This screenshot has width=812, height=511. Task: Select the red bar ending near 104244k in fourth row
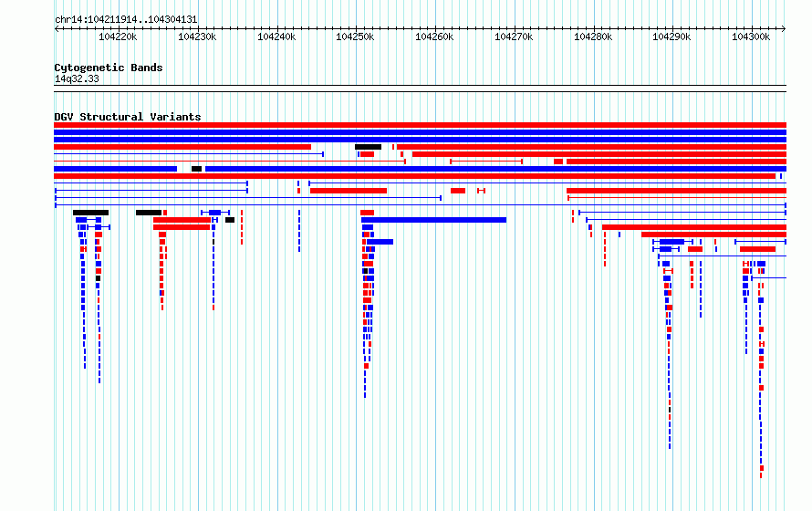point(182,147)
